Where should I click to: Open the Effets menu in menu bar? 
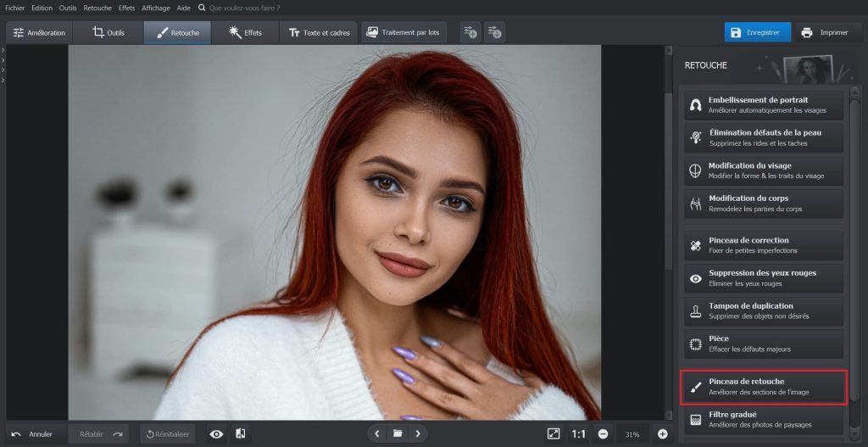pyautogui.click(x=127, y=8)
